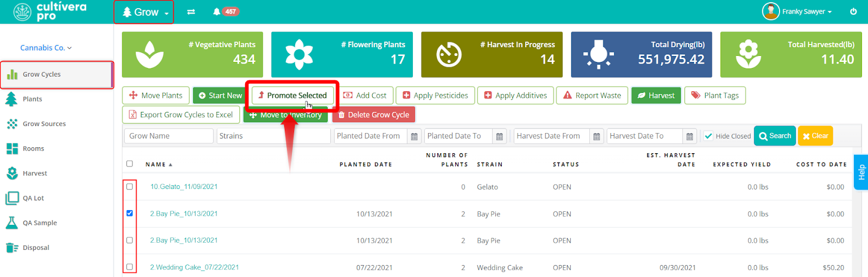The width and height of the screenshot is (868, 277).
Task: Click the Total Drying lightbulb icon
Action: pos(599,54)
